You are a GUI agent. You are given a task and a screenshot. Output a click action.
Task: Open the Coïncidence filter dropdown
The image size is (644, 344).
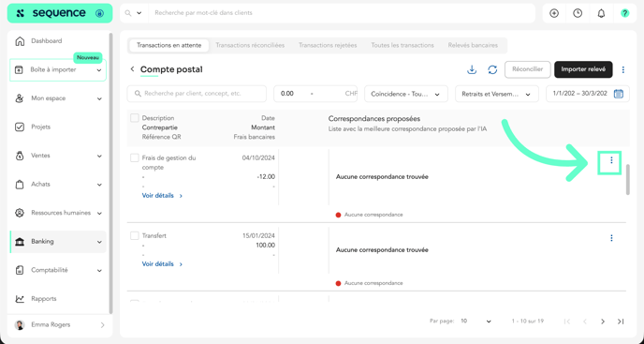pyautogui.click(x=406, y=94)
